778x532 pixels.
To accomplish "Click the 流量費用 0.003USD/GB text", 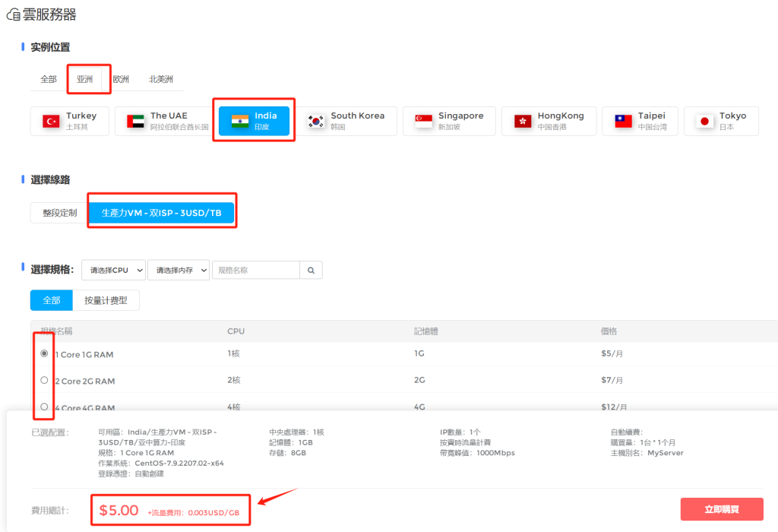I will [x=194, y=513].
